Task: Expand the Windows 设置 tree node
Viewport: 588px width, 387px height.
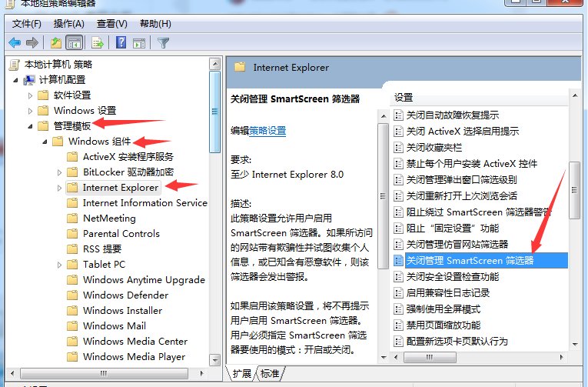Action: [31, 111]
